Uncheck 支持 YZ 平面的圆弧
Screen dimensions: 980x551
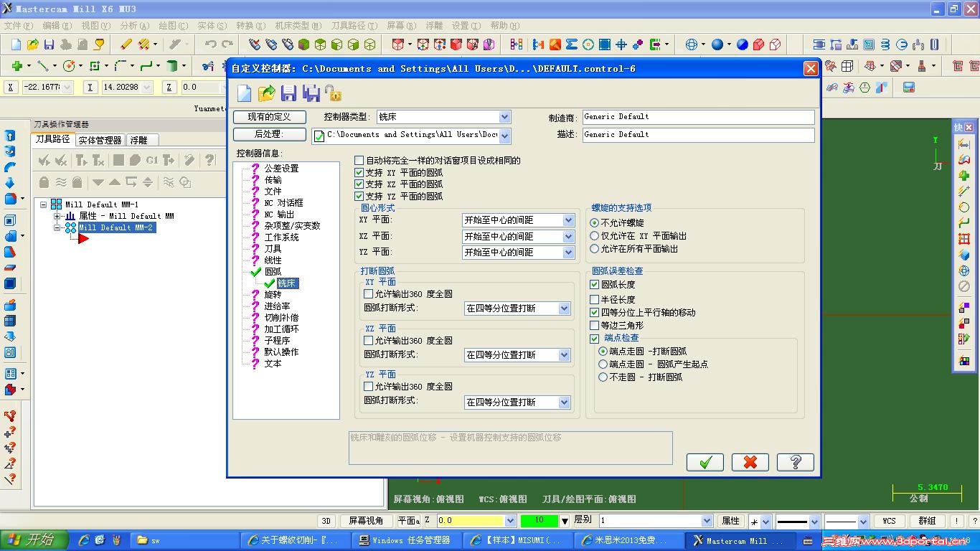point(359,197)
